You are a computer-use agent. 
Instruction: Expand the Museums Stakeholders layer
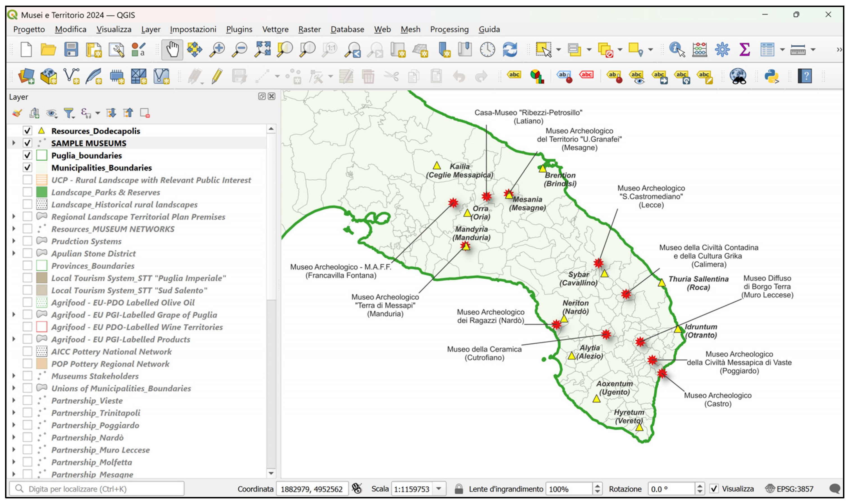(x=14, y=376)
